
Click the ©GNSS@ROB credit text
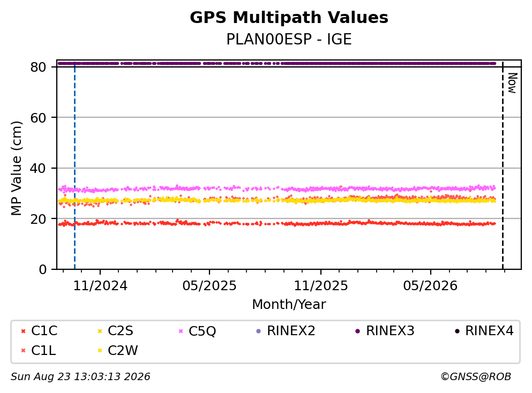[x=476, y=377]
